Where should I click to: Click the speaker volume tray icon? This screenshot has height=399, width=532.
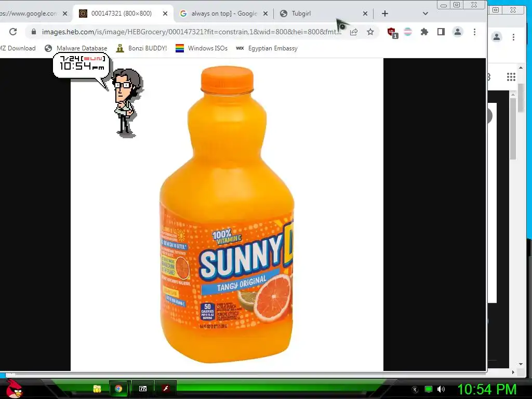tap(441, 389)
